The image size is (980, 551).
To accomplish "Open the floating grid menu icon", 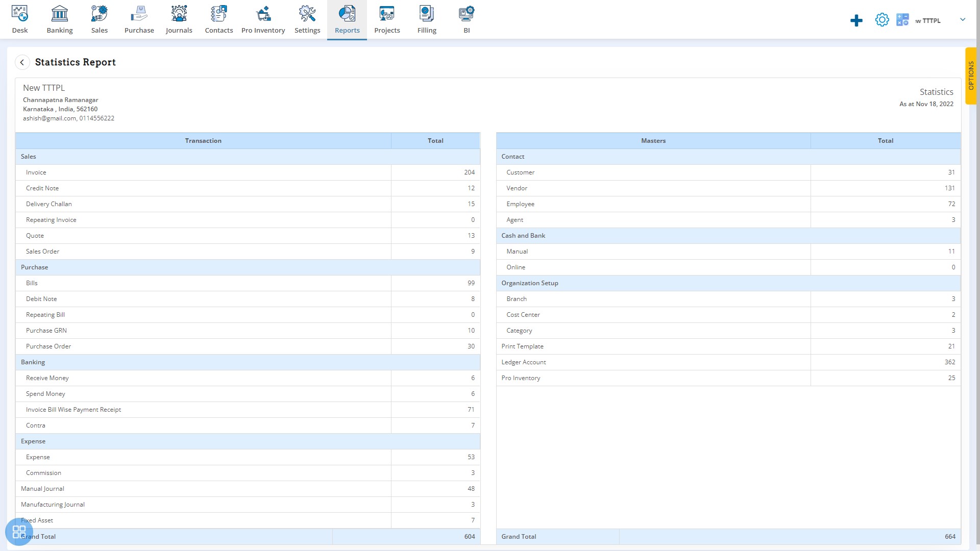I will click(x=19, y=532).
